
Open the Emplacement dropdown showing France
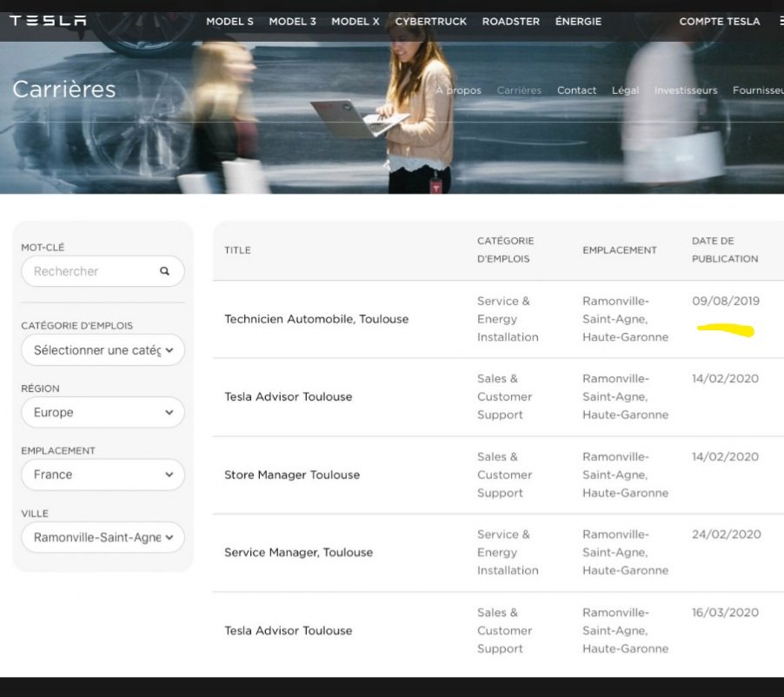click(x=103, y=475)
